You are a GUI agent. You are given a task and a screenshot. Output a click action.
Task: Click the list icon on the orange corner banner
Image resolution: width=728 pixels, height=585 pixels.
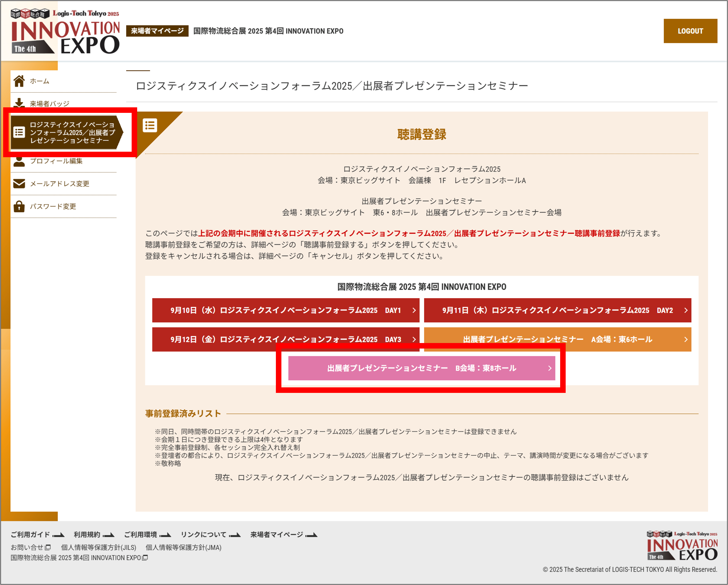click(150, 125)
